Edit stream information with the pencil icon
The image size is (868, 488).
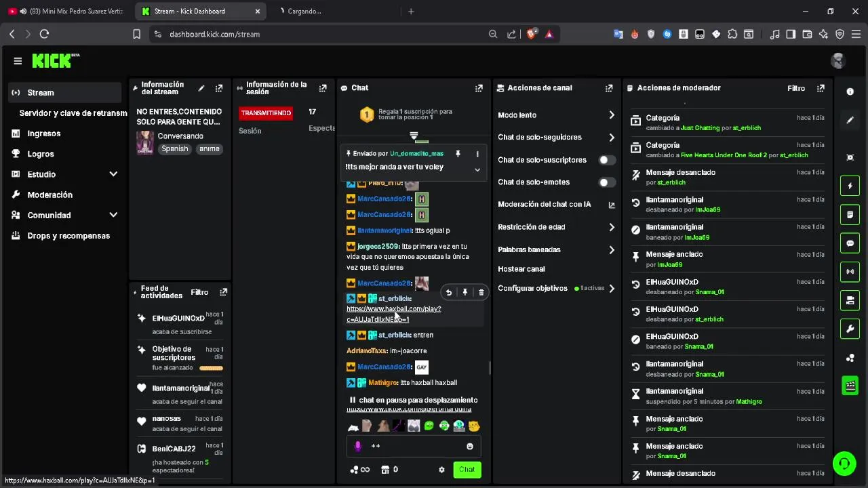coord(201,88)
